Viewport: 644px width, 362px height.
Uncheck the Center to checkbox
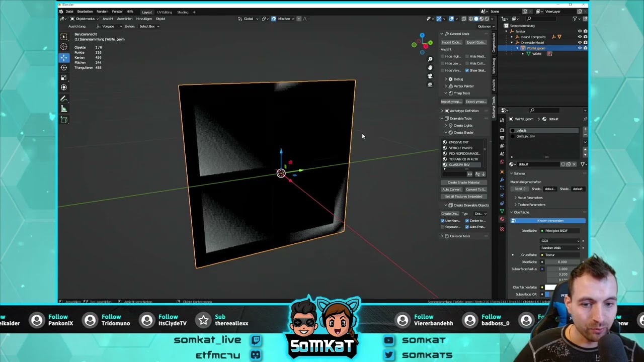pyautogui.click(x=467, y=221)
